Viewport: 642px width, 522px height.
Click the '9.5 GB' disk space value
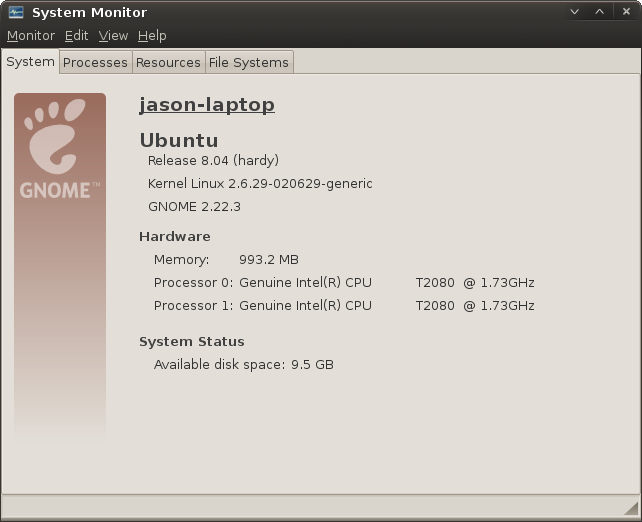click(312, 364)
